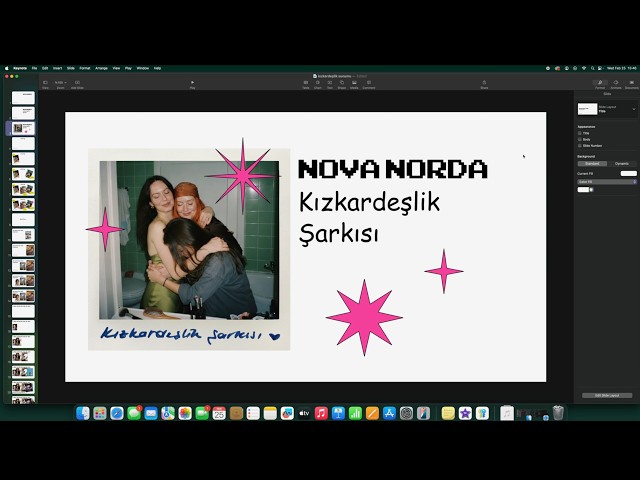Open Calendar from the dock
Image resolution: width=640 pixels, height=480 pixels.
pyautogui.click(x=219, y=413)
